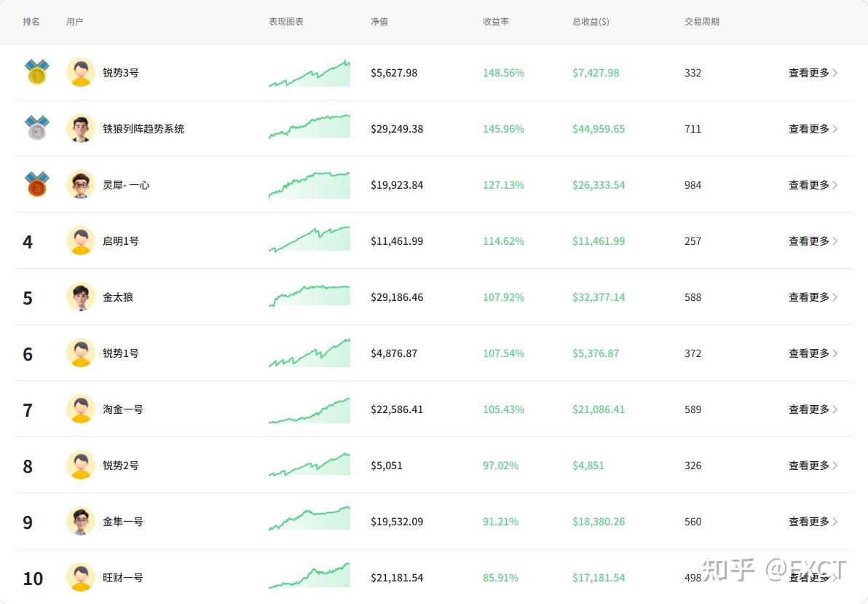Open avatar of user 淘金一号
This screenshot has height=604, width=868.
(81, 409)
